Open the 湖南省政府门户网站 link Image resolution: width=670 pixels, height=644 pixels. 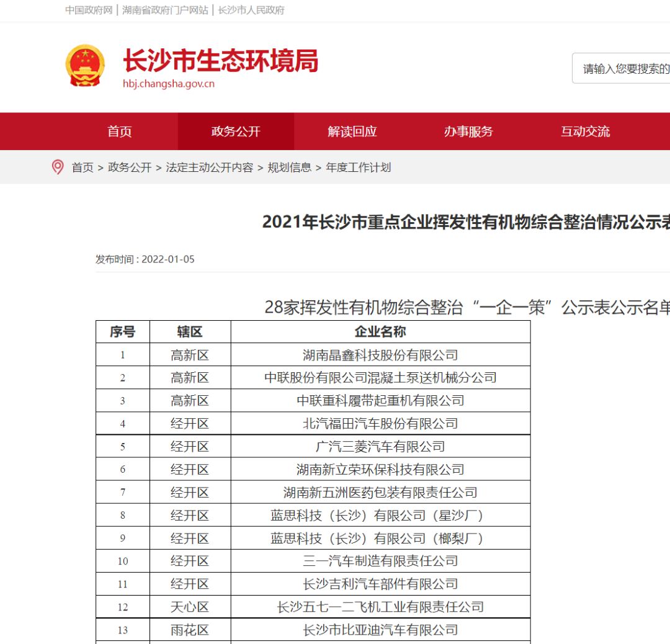click(x=165, y=10)
